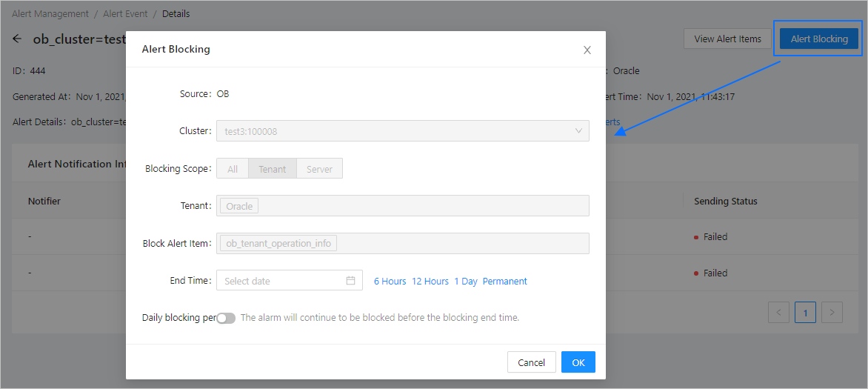This screenshot has height=389, width=868.
Task: Click the back arrow icon
Action: click(17, 39)
